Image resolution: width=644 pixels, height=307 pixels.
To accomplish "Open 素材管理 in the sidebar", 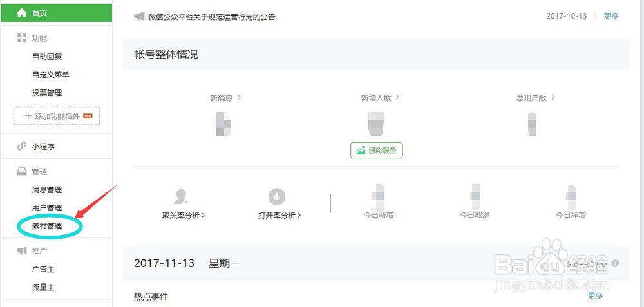I will (x=47, y=226).
